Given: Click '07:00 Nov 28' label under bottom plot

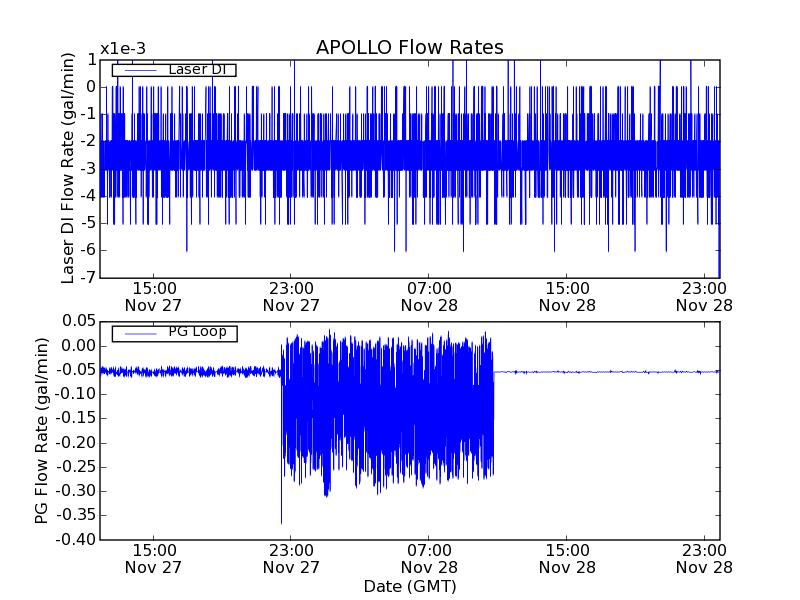Looking at the screenshot, I should tap(429, 559).
